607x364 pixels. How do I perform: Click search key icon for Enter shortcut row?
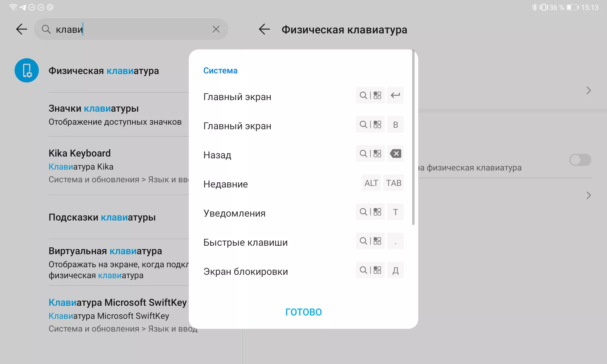click(x=370, y=96)
